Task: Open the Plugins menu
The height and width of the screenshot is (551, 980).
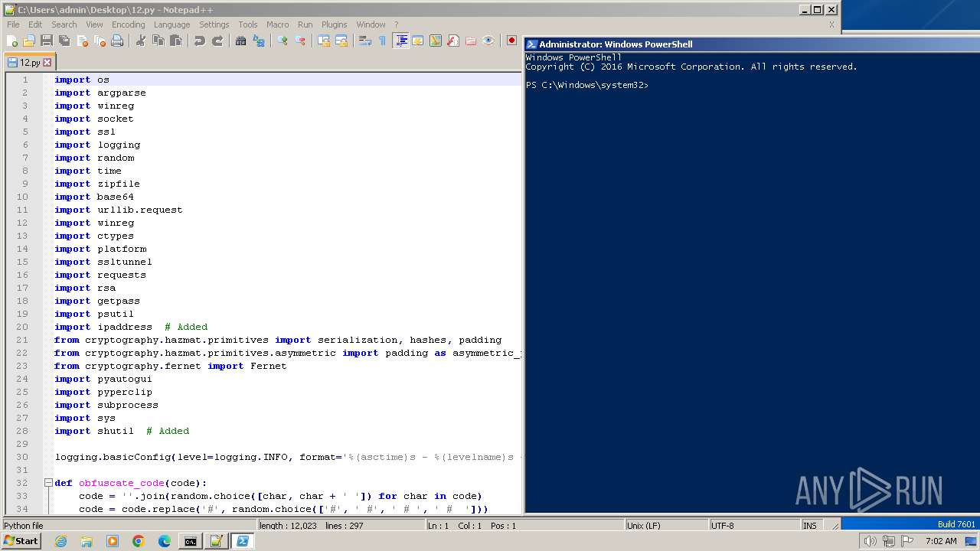Action: click(335, 24)
